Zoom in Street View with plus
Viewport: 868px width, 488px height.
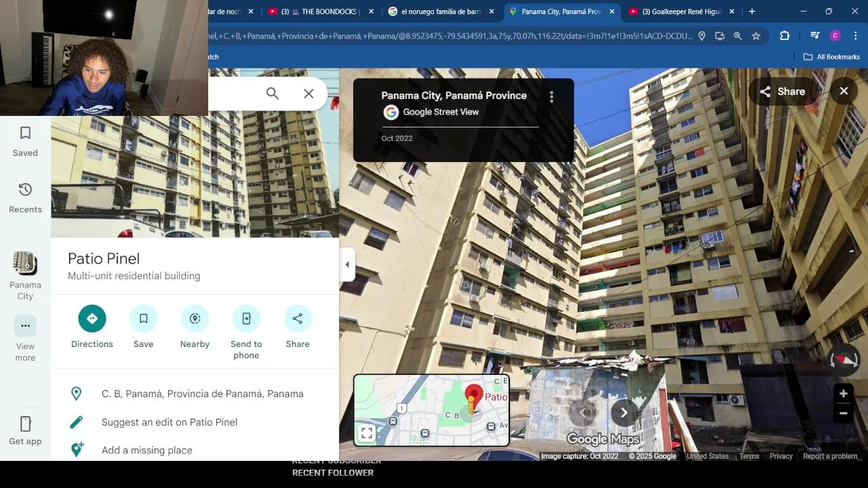click(x=844, y=394)
